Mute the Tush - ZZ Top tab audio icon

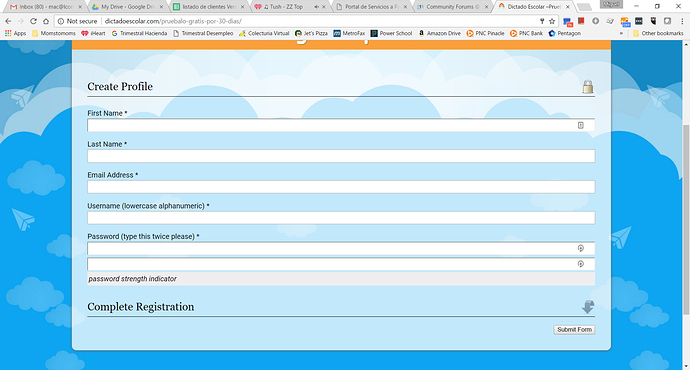pos(316,7)
